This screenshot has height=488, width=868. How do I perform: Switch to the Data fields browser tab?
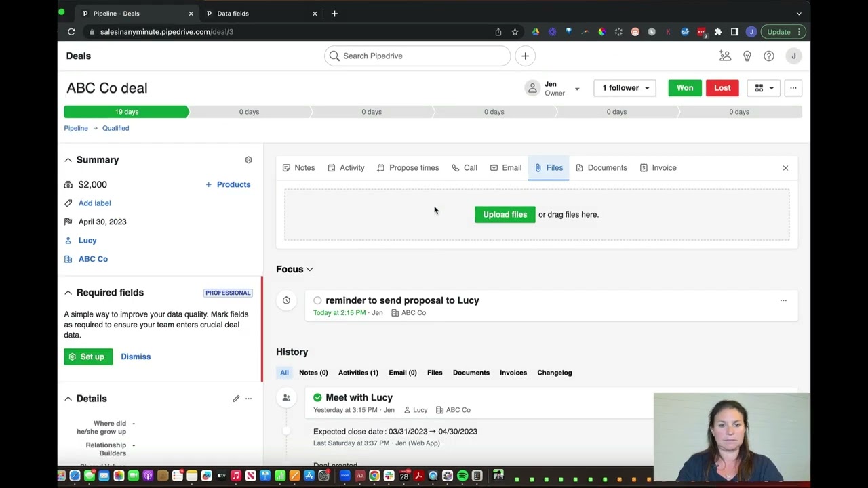[261, 14]
